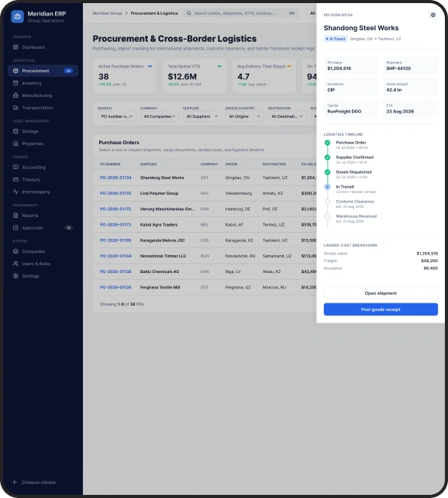
Task: Click the In Transit status badge
Action: point(336,39)
